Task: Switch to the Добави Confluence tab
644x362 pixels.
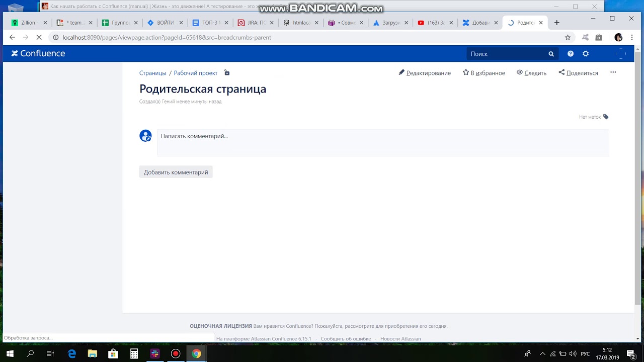Action: click(x=480, y=23)
